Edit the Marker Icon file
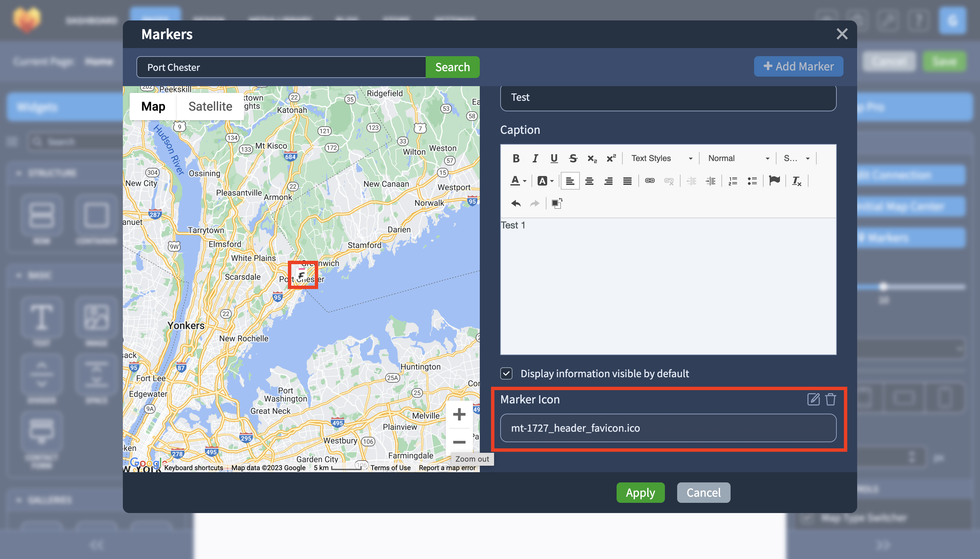The height and width of the screenshot is (559, 980). (x=814, y=399)
